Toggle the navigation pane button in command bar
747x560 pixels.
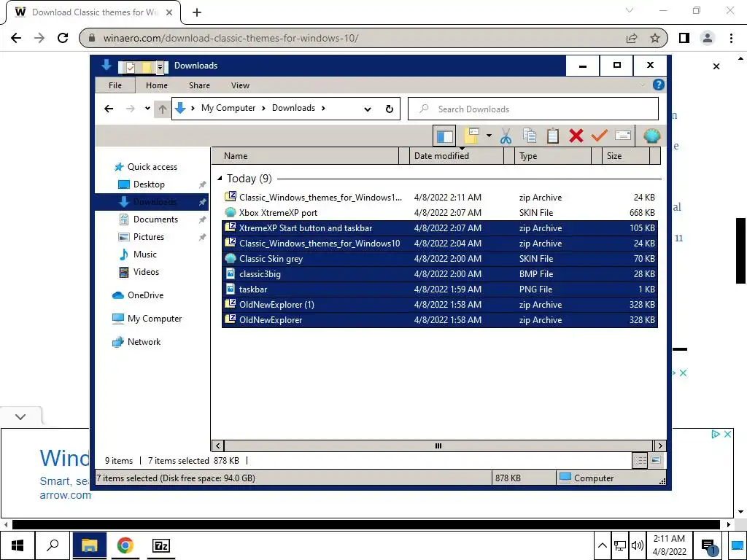pyautogui.click(x=444, y=136)
